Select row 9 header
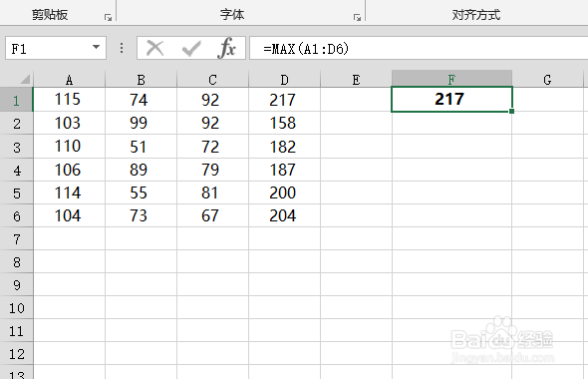This screenshot has width=588, height=379. tap(17, 284)
